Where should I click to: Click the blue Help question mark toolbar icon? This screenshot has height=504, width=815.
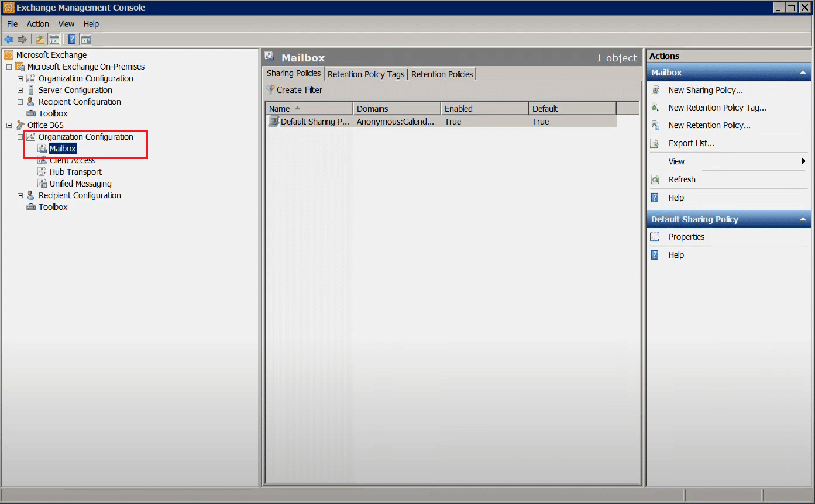click(71, 39)
